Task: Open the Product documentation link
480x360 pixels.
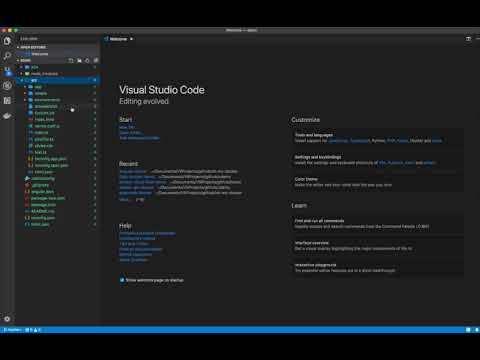Action: point(141,249)
